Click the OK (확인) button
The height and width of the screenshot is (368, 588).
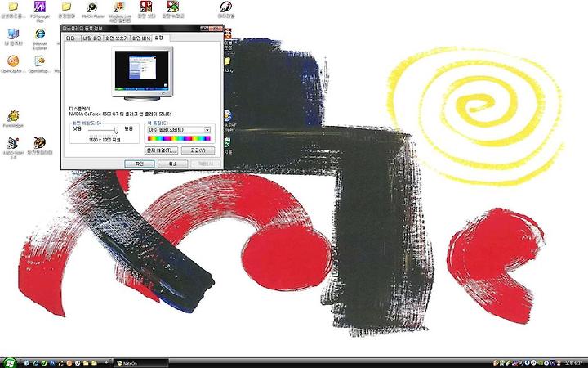tap(140, 164)
